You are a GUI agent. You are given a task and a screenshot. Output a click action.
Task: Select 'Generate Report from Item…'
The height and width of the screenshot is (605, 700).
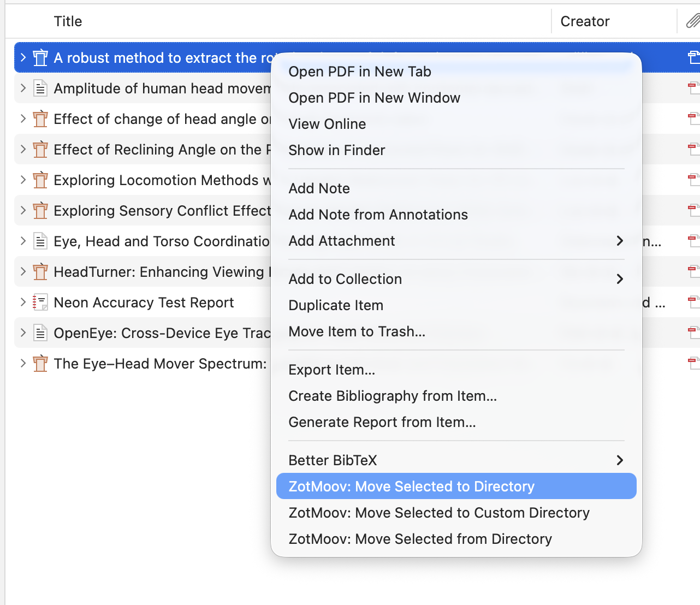pos(456,422)
